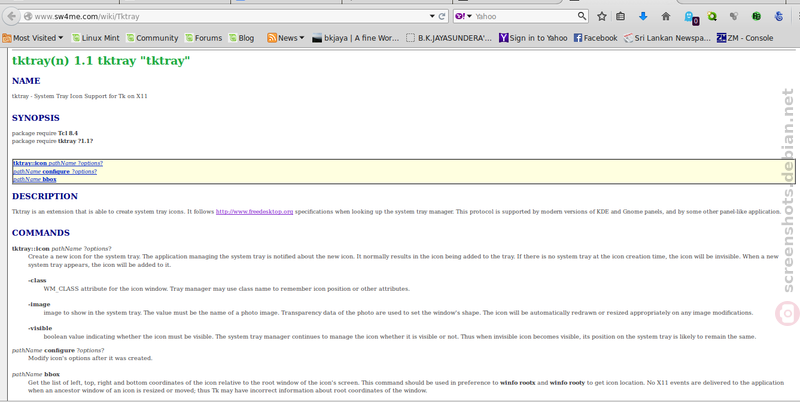This screenshot has height=402, width=800.
Task: Open the bkjaya A fine Wor... bookmark
Action: pos(356,38)
